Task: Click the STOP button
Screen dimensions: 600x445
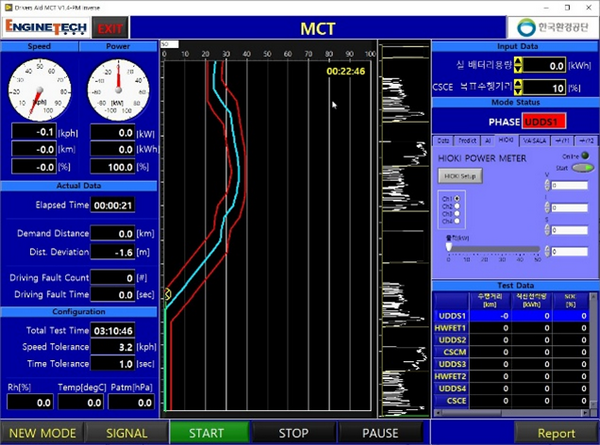Action: [293, 433]
